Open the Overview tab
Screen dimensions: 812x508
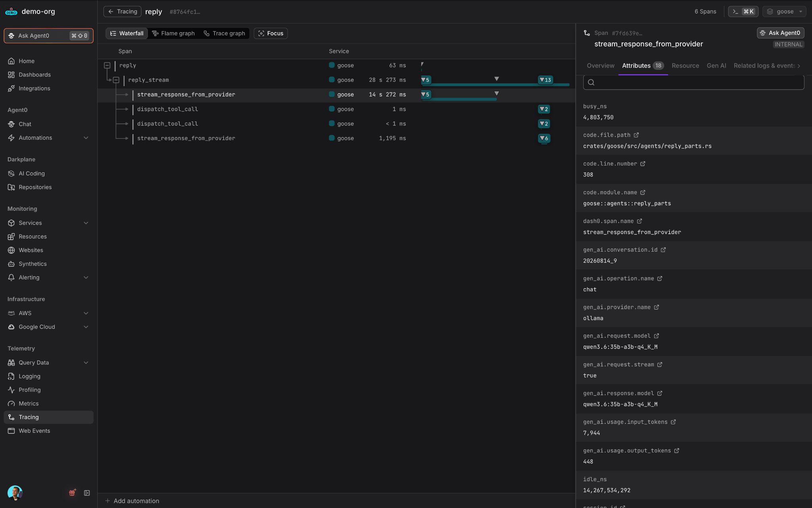click(x=600, y=65)
